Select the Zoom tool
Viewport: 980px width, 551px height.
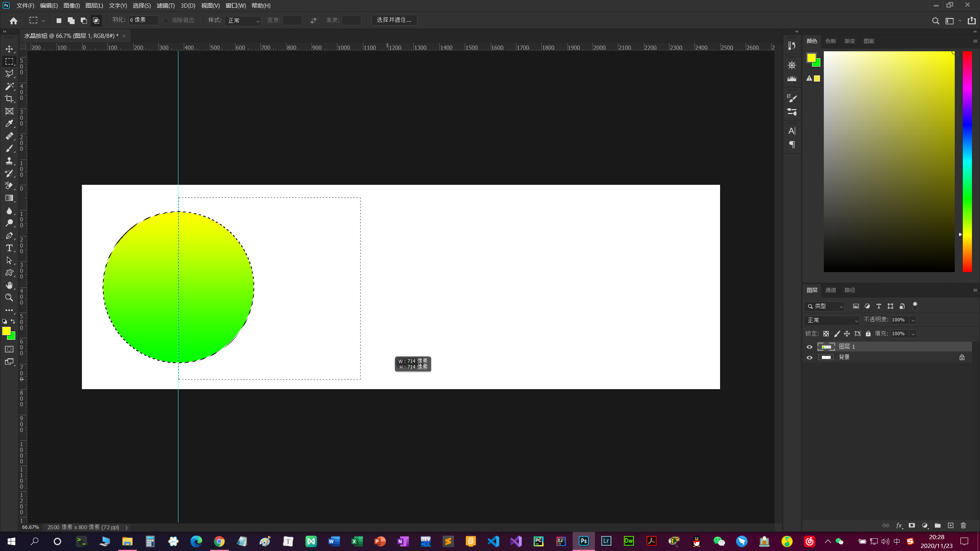[x=9, y=298]
